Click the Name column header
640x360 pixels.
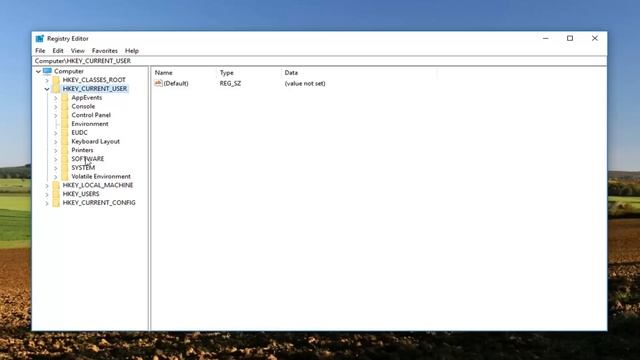pyautogui.click(x=164, y=73)
